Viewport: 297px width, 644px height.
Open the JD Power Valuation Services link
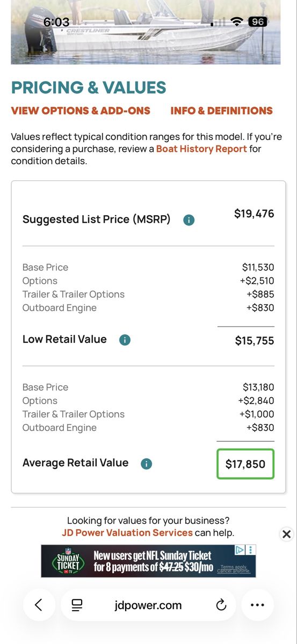[x=127, y=533]
